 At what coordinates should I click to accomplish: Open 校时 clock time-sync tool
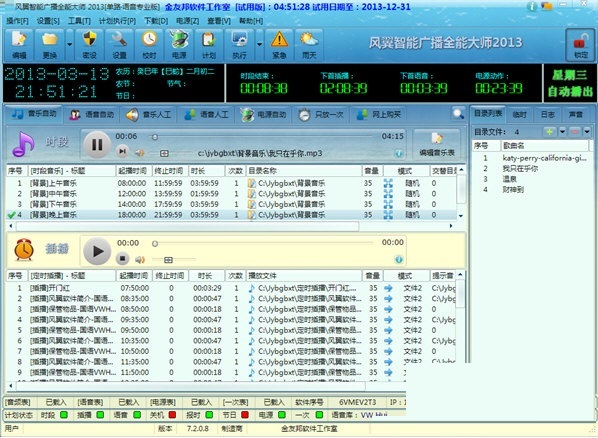[x=149, y=45]
